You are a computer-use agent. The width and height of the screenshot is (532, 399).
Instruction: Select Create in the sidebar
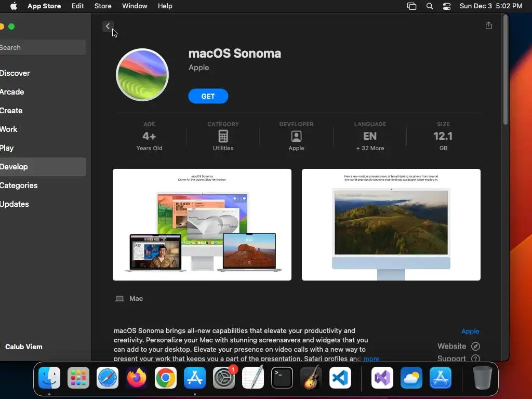(x=43, y=111)
